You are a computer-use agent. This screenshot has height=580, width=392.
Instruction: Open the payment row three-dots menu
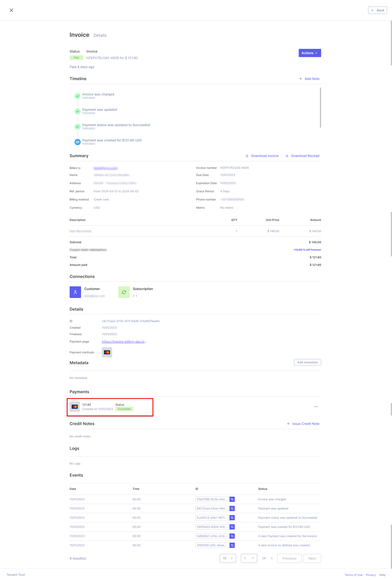[316, 407]
